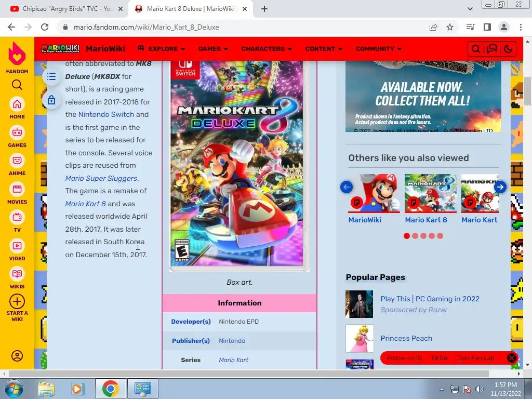Open the Nintendo Switch link
Image resolution: width=532 pixels, height=399 pixels.
[x=106, y=114]
